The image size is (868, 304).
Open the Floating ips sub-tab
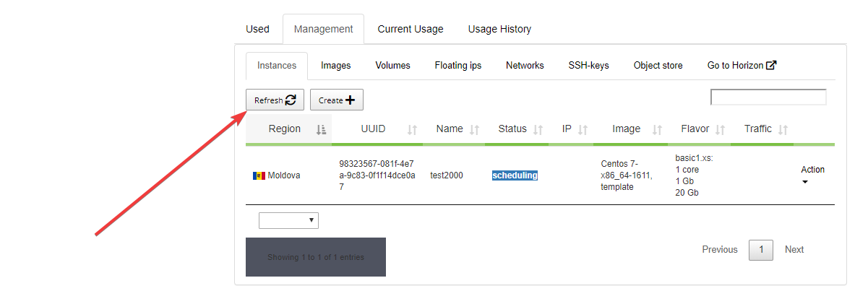coord(457,66)
